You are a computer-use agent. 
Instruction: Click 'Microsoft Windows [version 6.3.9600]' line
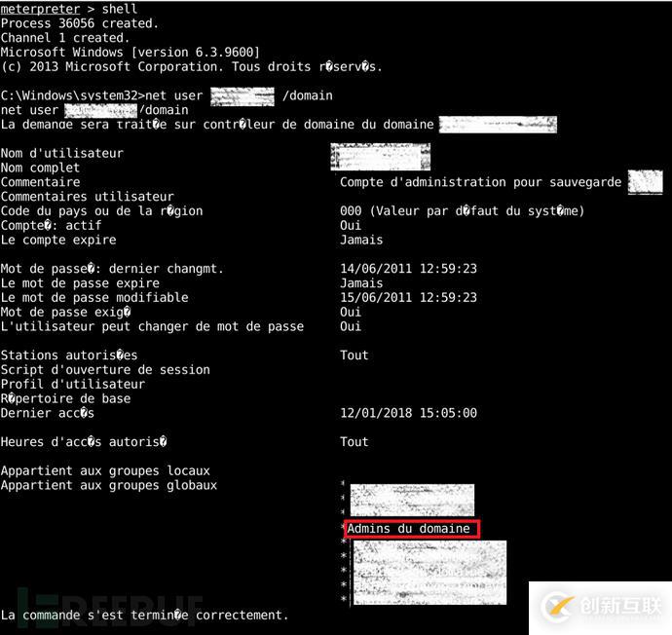[131, 53]
